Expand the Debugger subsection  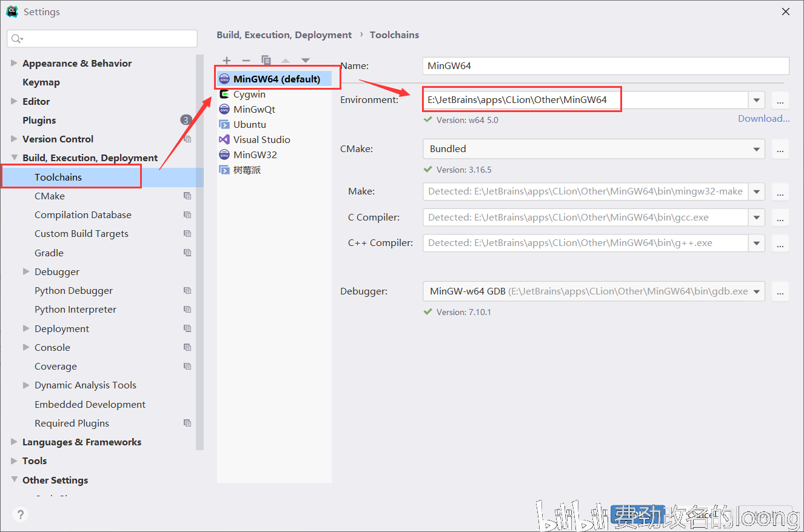point(26,271)
